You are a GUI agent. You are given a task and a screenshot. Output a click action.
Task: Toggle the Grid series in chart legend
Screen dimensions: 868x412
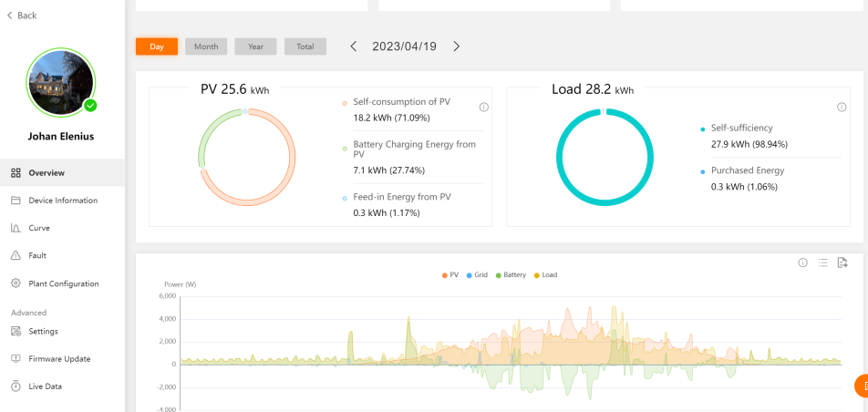(477, 274)
